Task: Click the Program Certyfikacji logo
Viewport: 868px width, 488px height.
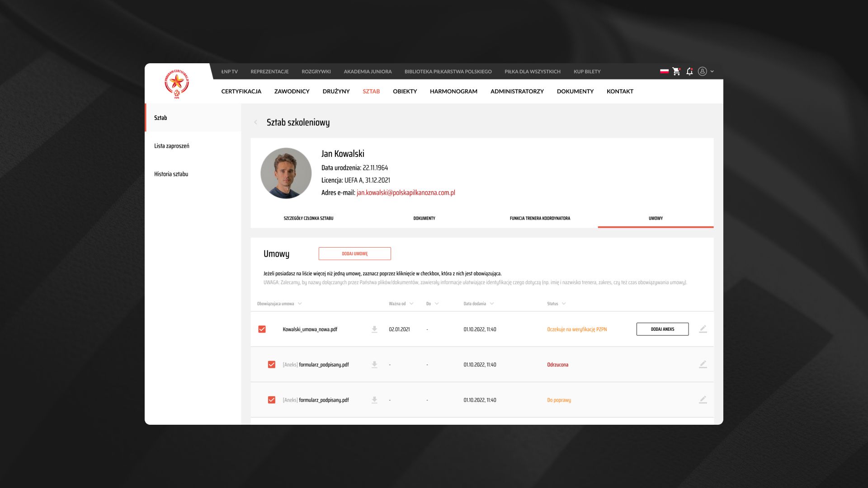Action: point(177,84)
